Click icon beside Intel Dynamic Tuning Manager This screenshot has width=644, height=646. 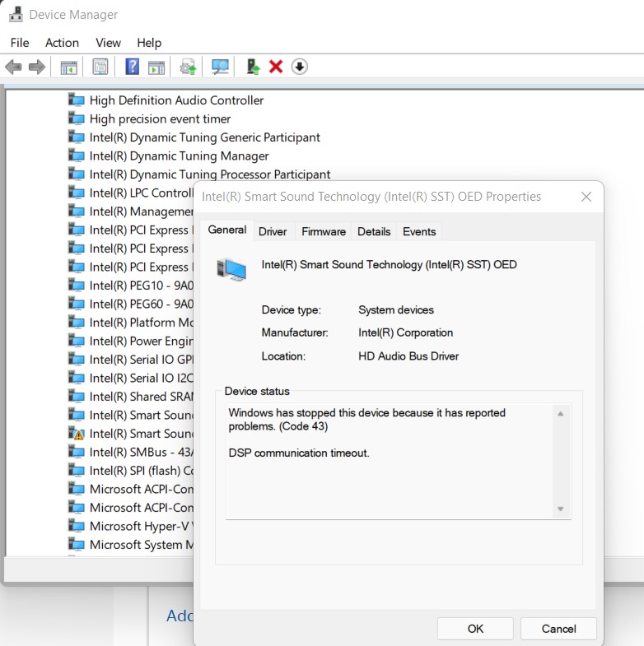[x=77, y=156]
